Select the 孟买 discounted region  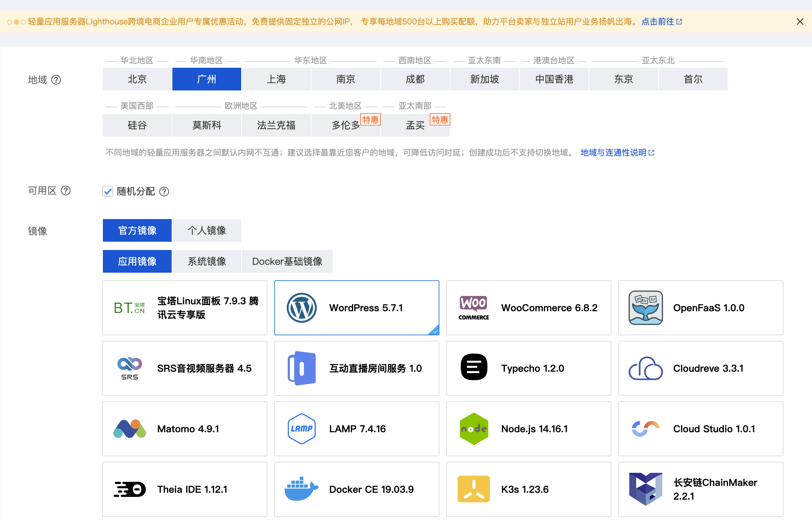pos(415,125)
